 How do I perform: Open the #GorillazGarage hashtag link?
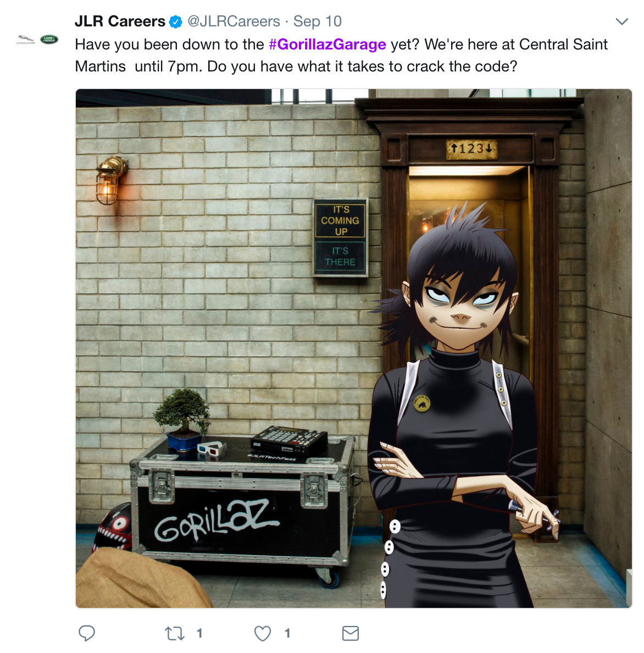pyautogui.click(x=327, y=44)
